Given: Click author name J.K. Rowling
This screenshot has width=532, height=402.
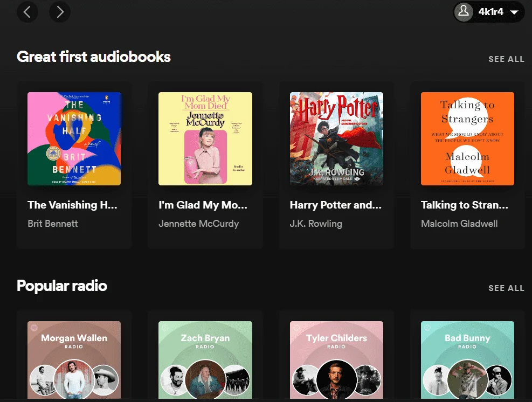Looking at the screenshot, I should pyautogui.click(x=316, y=224).
